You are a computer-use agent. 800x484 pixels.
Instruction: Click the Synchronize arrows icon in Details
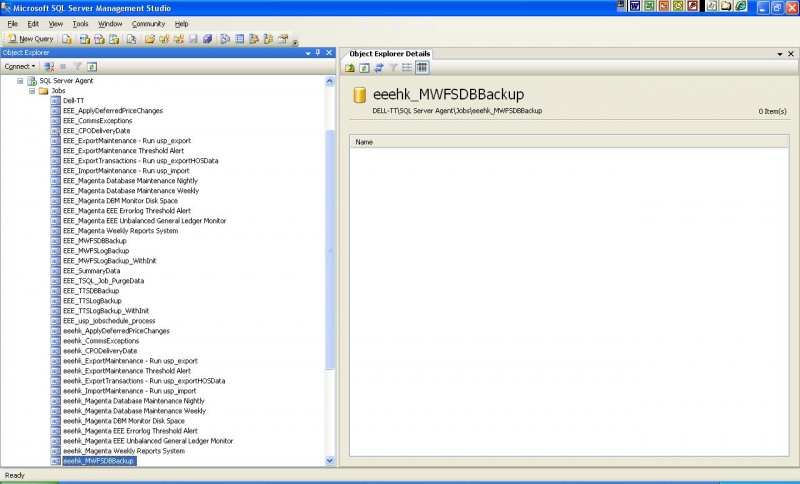click(x=379, y=68)
